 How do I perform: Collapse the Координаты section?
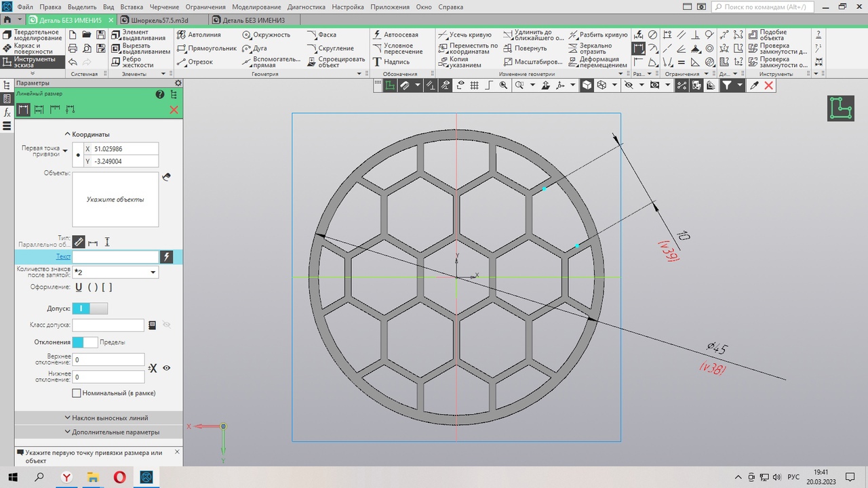pyautogui.click(x=87, y=134)
